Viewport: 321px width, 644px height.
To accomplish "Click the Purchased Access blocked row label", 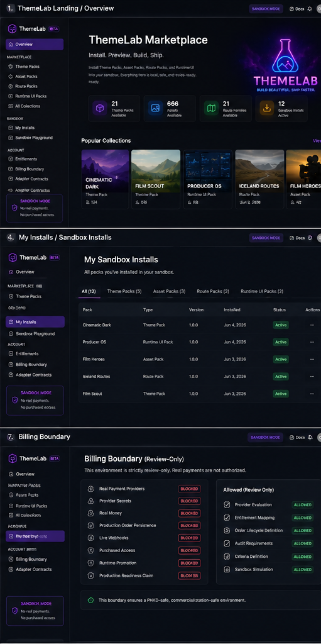I will [x=117, y=550].
